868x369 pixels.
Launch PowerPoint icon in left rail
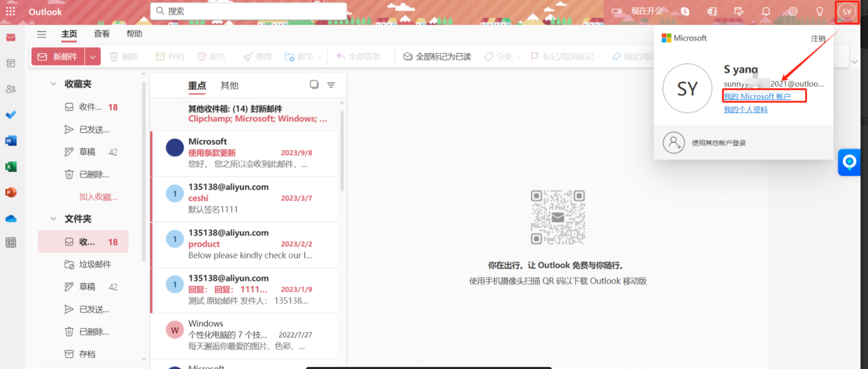point(11,192)
